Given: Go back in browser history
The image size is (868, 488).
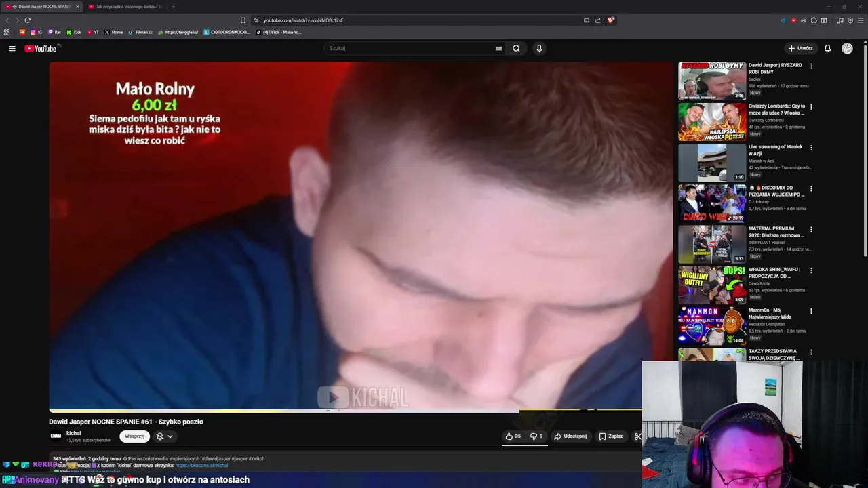Looking at the screenshot, I should coord(7,20).
